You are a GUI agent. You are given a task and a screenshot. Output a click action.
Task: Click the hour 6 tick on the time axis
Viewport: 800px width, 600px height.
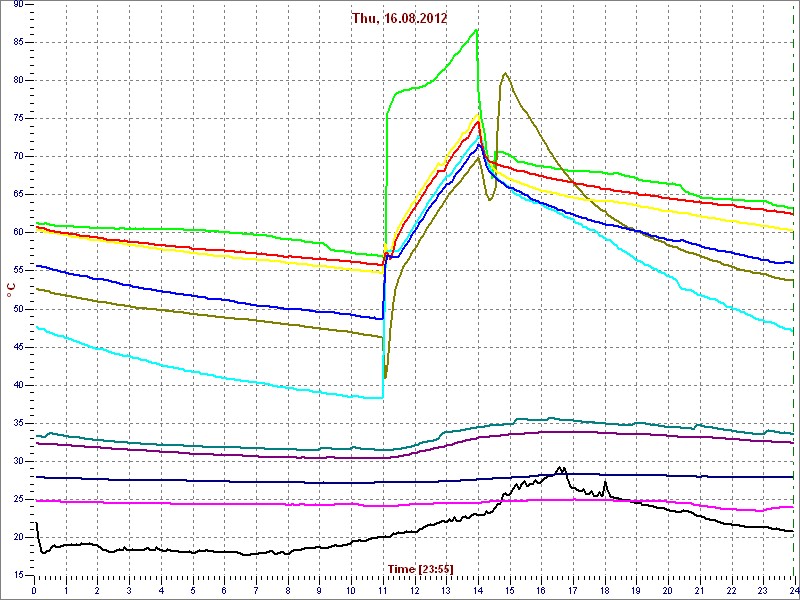pyautogui.click(x=225, y=589)
